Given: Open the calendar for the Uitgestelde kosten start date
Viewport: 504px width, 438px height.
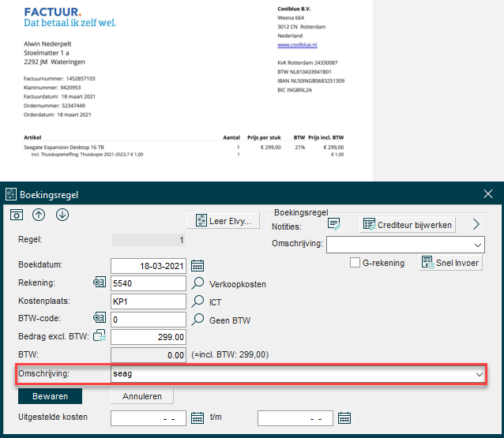Looking at the screenshot, I should [197, 417].
